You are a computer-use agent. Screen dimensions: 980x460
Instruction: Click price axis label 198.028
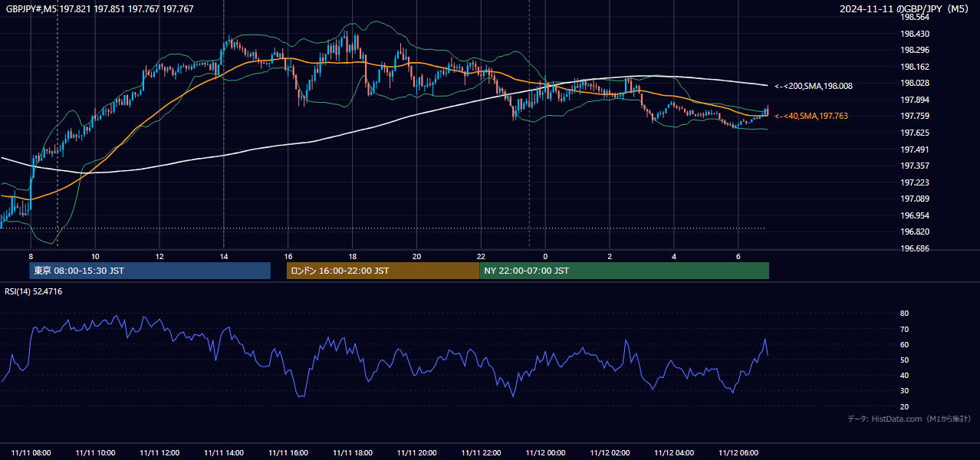point(915,83)
